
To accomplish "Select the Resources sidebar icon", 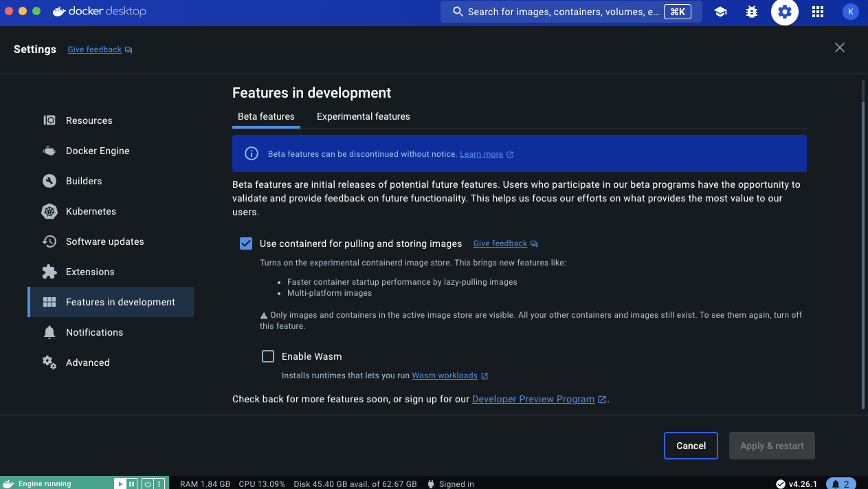I will click(49, 120).
